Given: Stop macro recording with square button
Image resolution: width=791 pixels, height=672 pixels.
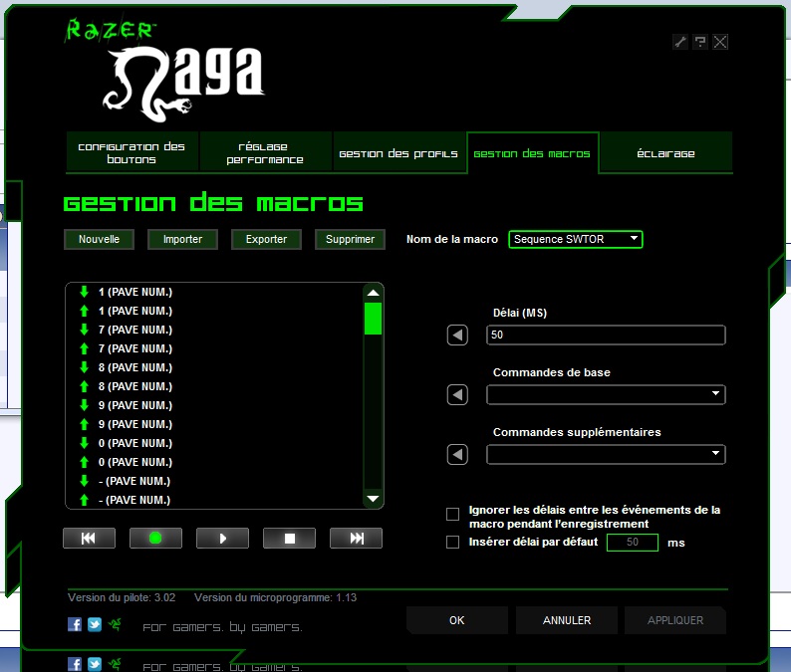Looking at the screenshot, I should (290, 539).
